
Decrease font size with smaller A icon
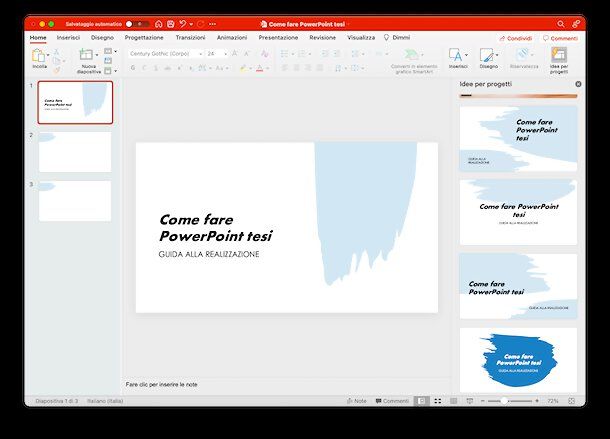(246, 54)
